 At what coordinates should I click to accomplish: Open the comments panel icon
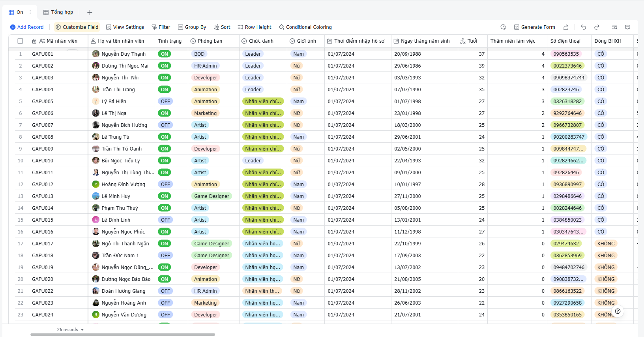[x=628, y=27]
